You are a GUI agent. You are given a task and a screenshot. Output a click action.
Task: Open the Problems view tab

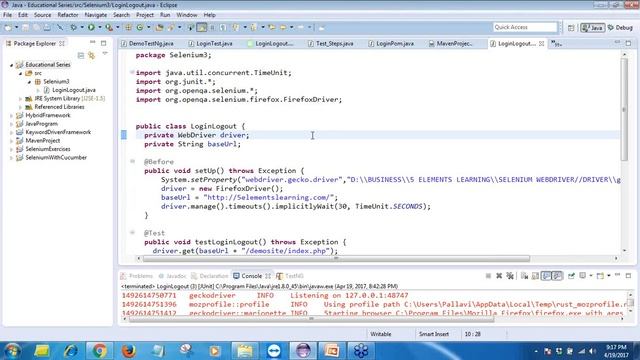click(137, 276)
